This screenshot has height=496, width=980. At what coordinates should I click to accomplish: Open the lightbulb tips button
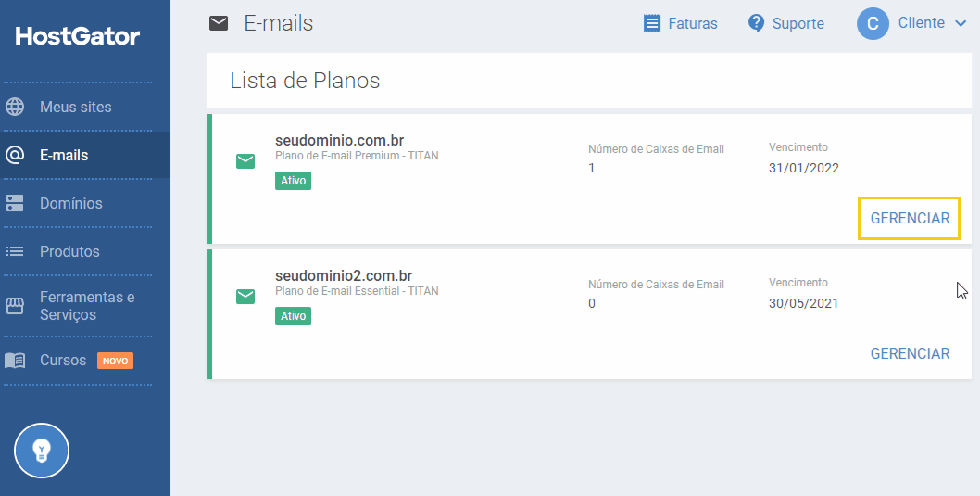(x=42, y=451)
